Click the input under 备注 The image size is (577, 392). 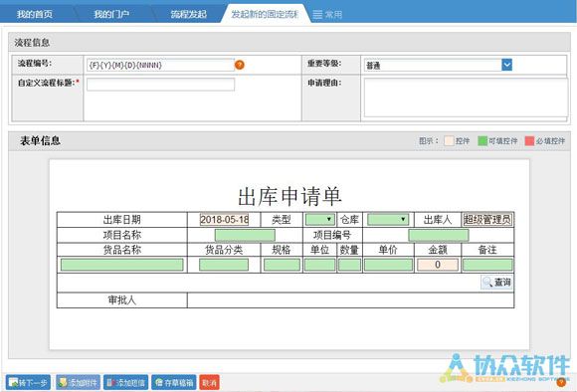(487, 265)
